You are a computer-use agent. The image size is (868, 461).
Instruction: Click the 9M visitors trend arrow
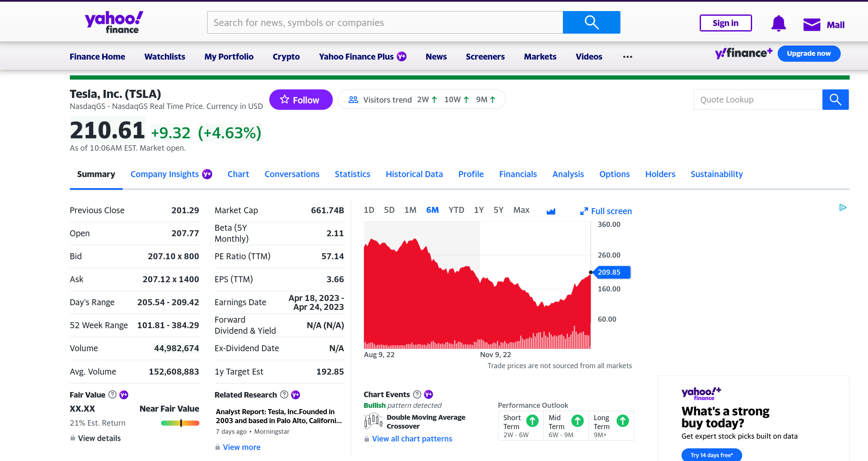(x=493, y=100)
